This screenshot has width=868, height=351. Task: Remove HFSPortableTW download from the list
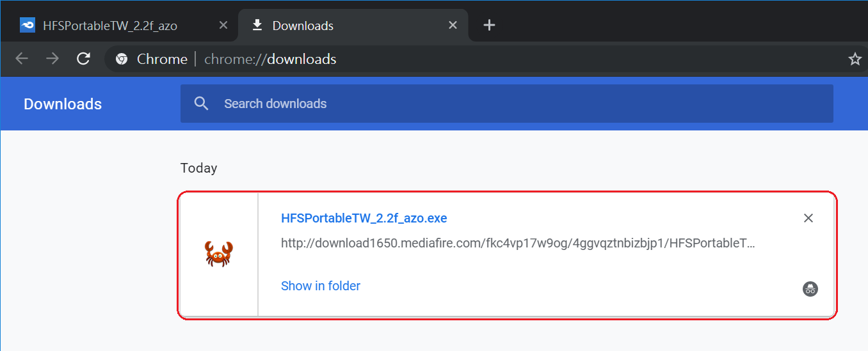pos(808,218)
